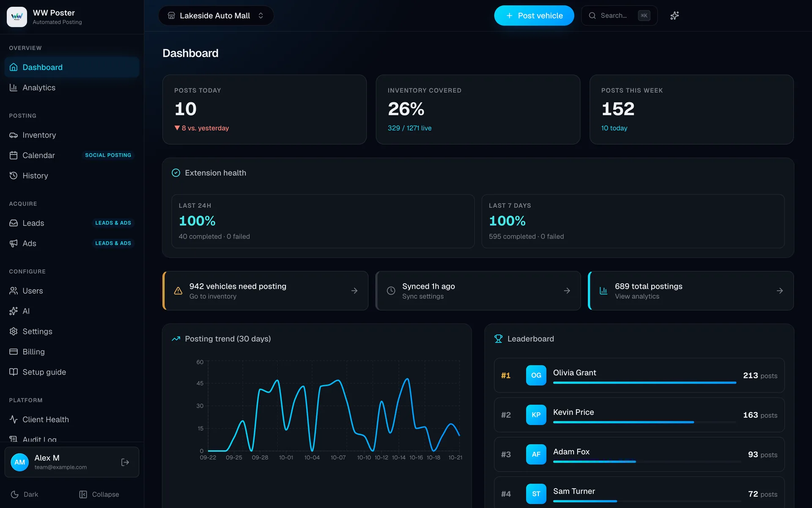Click the ST avatar for Sam Turner
Viewport: 812px width, 508px height.
[536, 494]
